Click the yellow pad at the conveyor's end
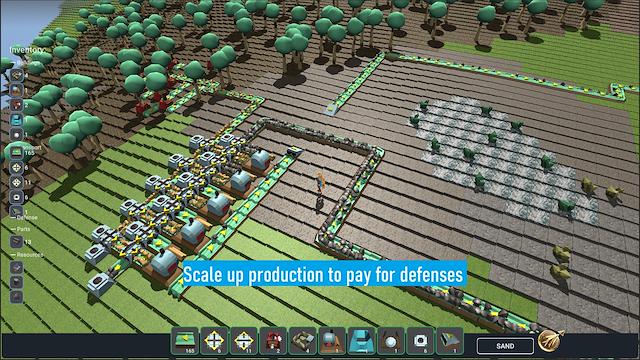 pyautogui.click(x=330, y=109)
